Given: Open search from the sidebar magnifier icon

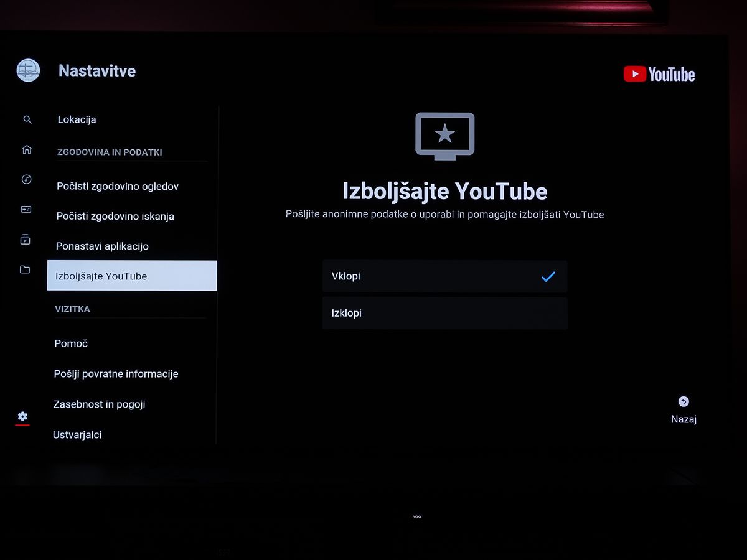Looking at the screenshot, I should point(27,119).
